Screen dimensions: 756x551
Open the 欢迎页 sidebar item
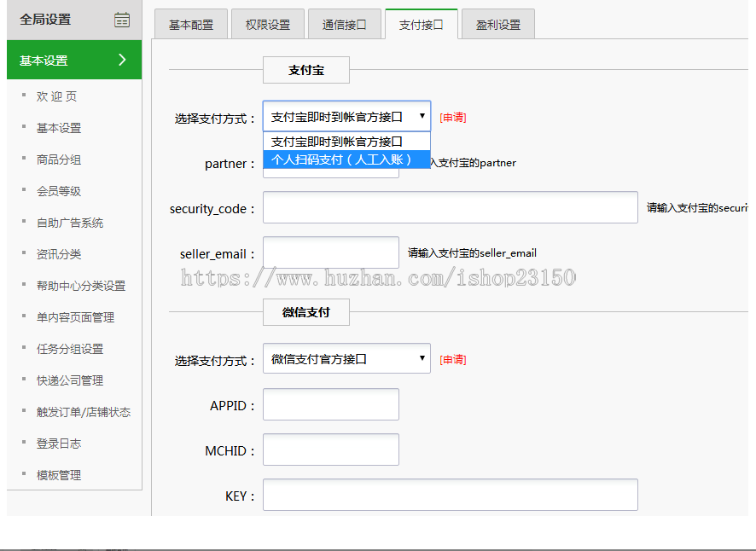point(56,96)
